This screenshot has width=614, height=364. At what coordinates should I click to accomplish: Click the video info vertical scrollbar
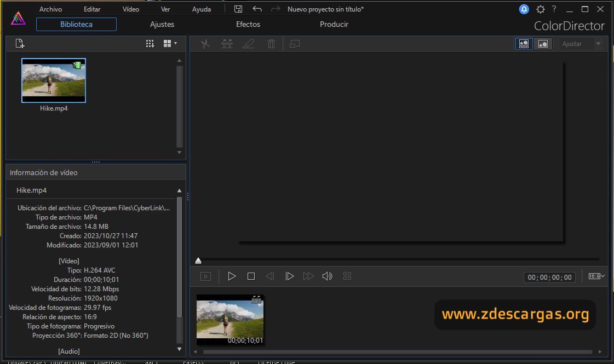click(179, 257)
